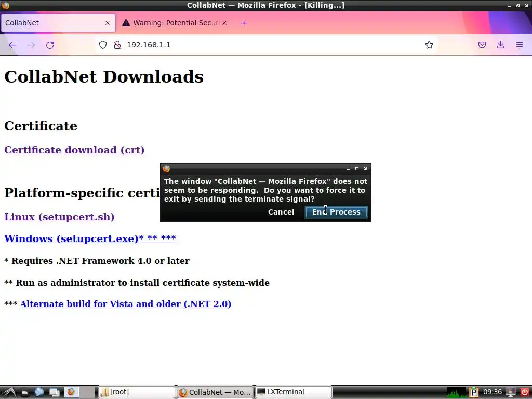Click the P tray applet icon
Viewport: 532px width, 399px height.
point(474,393)
